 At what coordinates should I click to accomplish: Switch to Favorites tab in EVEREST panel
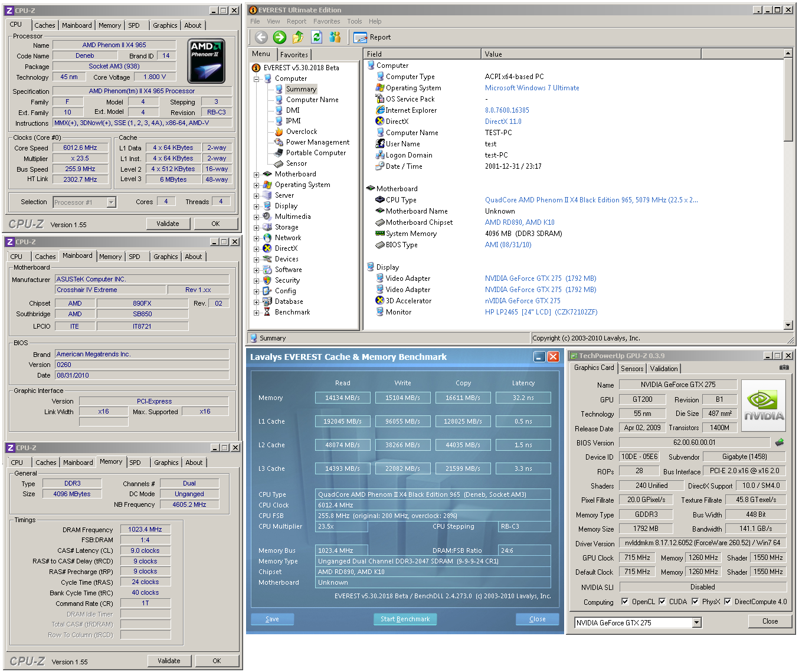[294, 54]
